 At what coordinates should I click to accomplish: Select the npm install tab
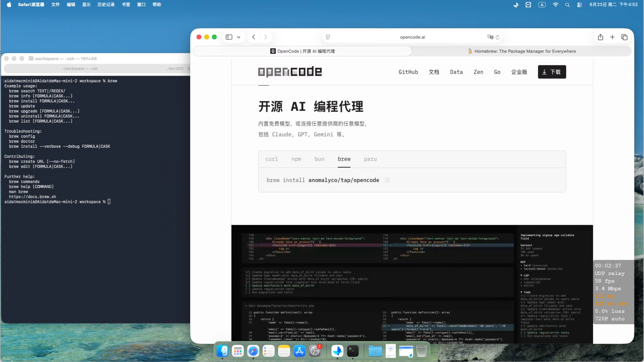tap(296, 159)
